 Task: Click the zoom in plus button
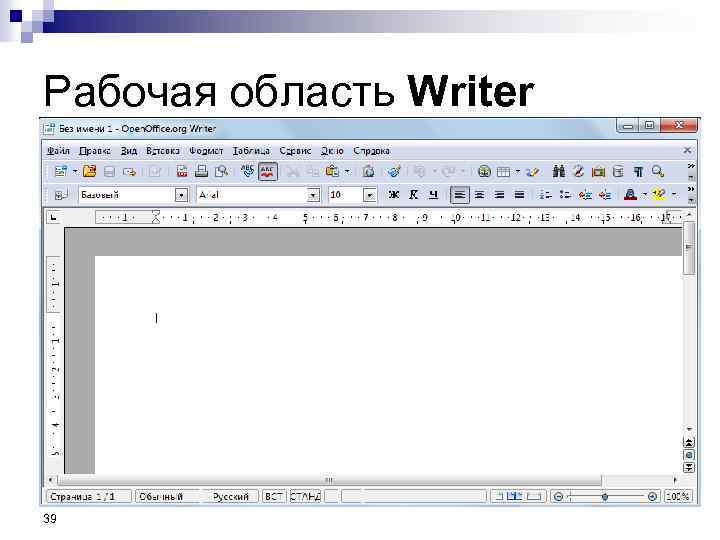pyautogui.click(x=652, y=496)
